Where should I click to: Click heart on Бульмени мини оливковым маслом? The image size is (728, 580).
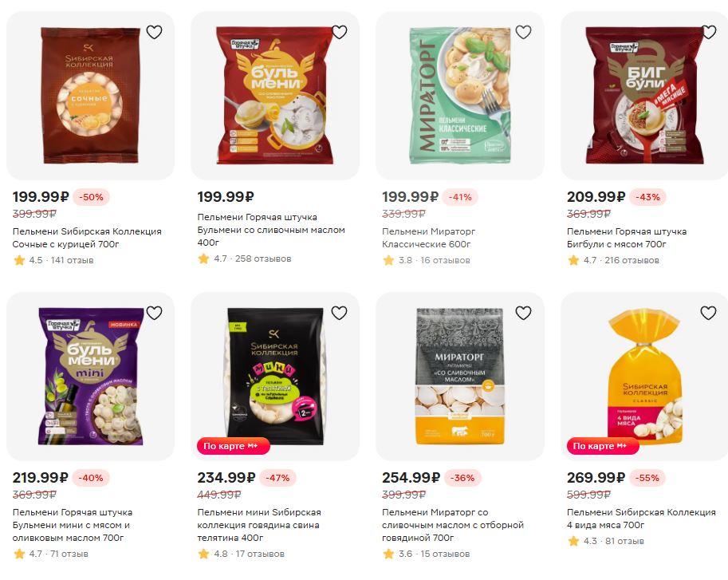click(x=154, y=313)
